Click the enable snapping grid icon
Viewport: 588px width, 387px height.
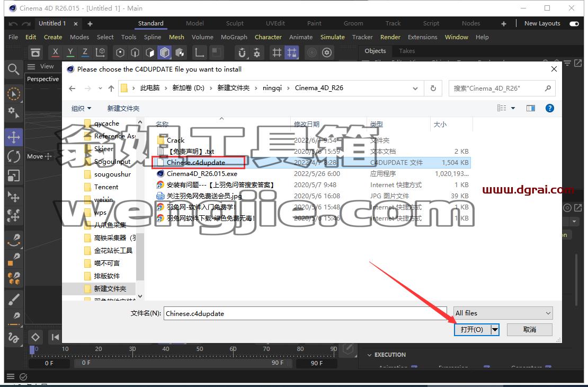(277, 52)
